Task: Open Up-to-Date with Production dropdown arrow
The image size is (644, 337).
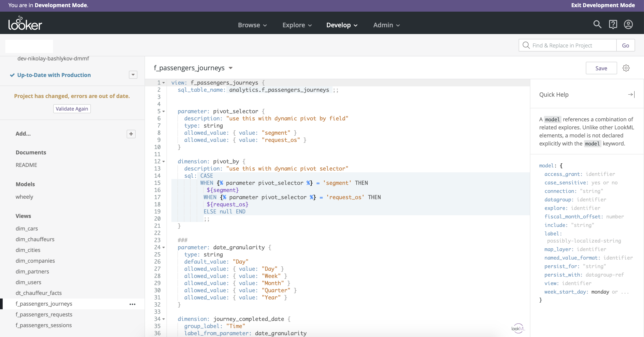Action: click(133, 75)
